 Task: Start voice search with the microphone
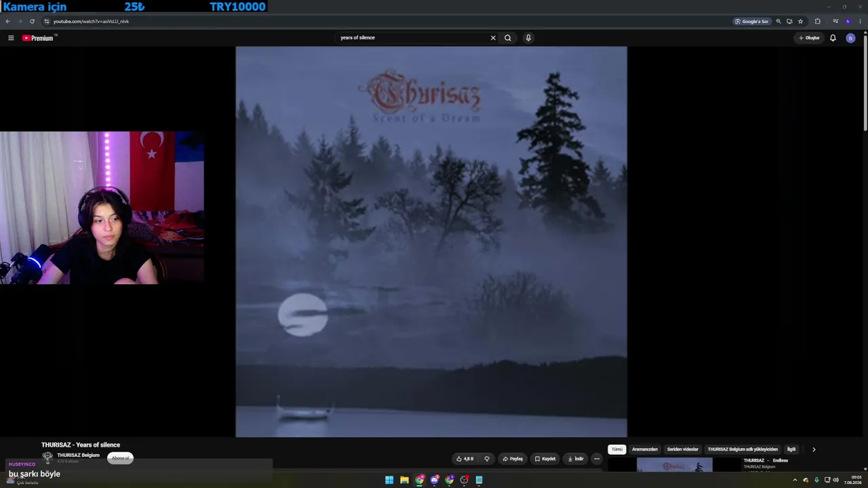528,38
